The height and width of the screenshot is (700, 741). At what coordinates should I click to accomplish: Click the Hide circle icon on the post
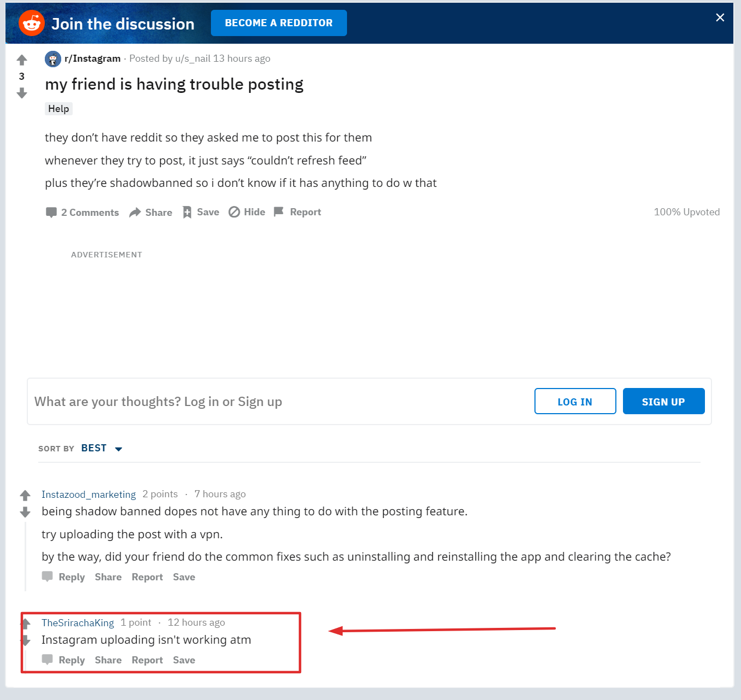[234, 212]
